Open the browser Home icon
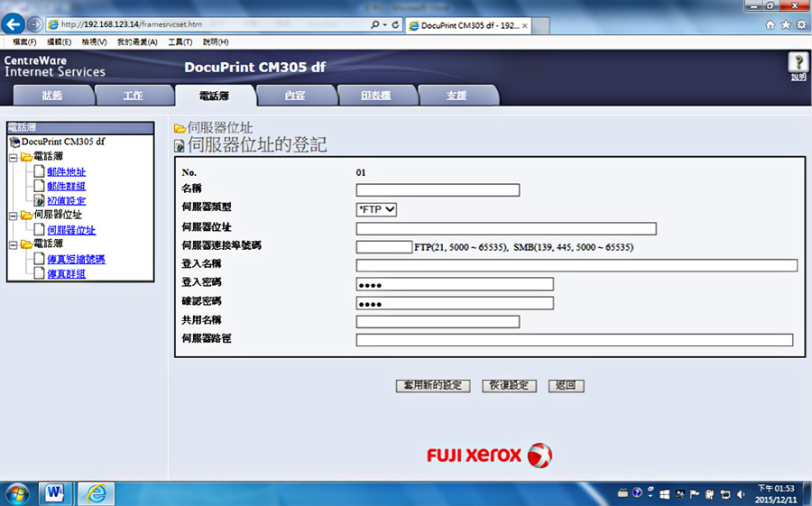This screenshot has width=812, height=506. tap(770, 25)
